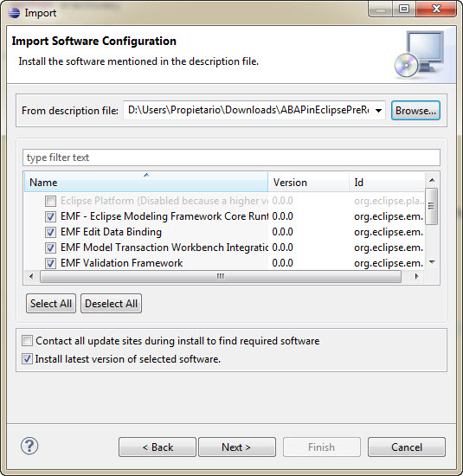Enable Contact all update sites option

[x=27, y=341]
